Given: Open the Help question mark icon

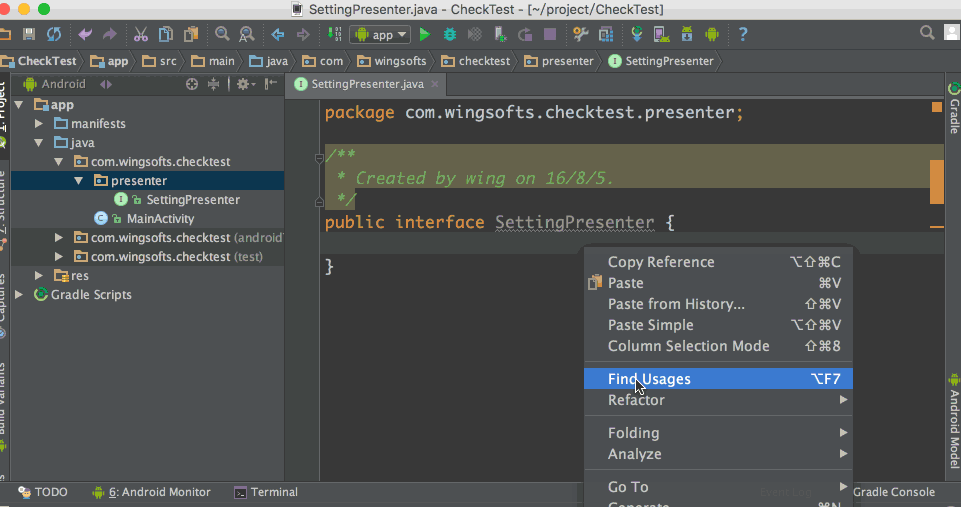Looking at the screenshot, I should (x=743, y=35).
